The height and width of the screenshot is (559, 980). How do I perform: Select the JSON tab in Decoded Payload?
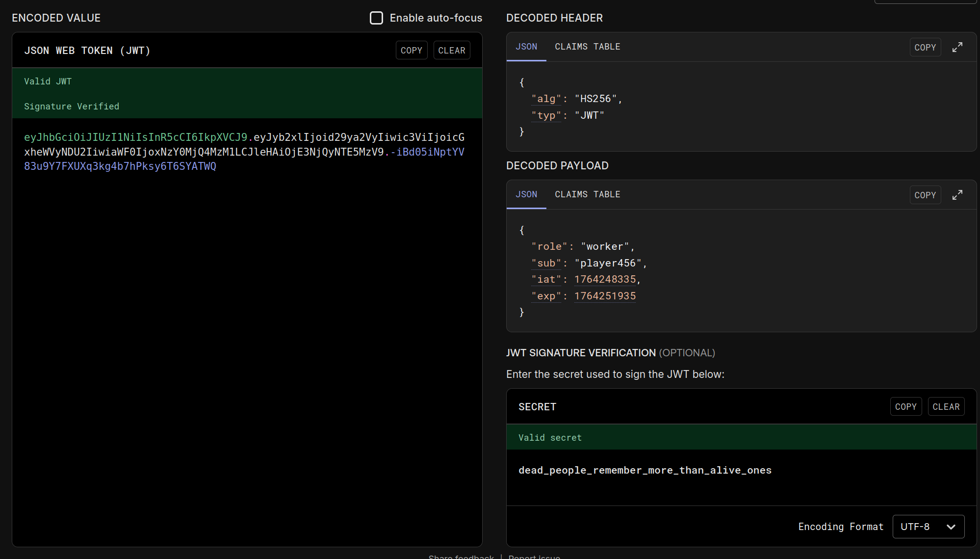click(526, 194)
